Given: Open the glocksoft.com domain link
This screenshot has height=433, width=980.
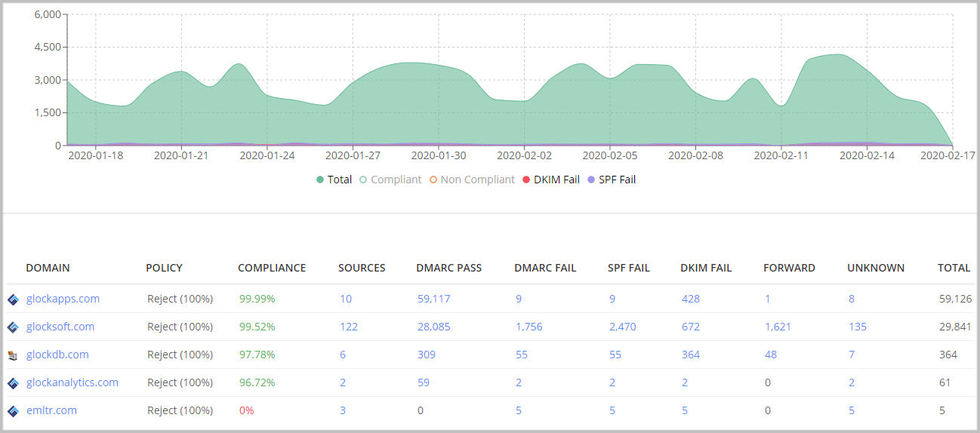Looking at the screenshot, I should point(60,327).
